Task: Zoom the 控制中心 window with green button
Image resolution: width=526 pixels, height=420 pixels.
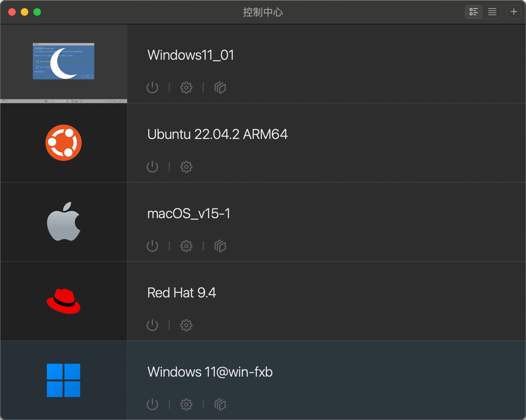Action: pyautogui.click(x=37, y=12)
